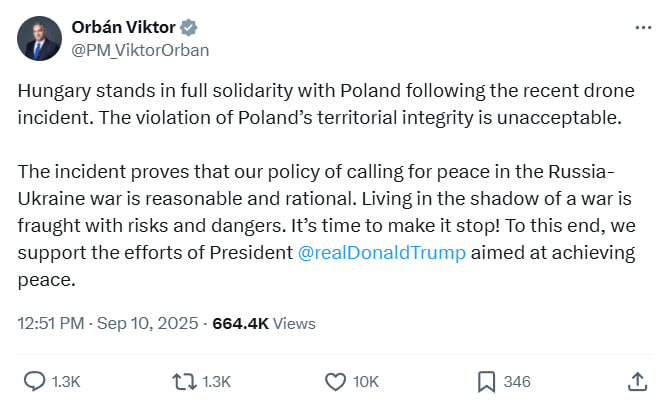Image resolution: width=670 pixels, height=409 pixels.
Task: Open the three-dot more options menu
Action: [643, 28]
